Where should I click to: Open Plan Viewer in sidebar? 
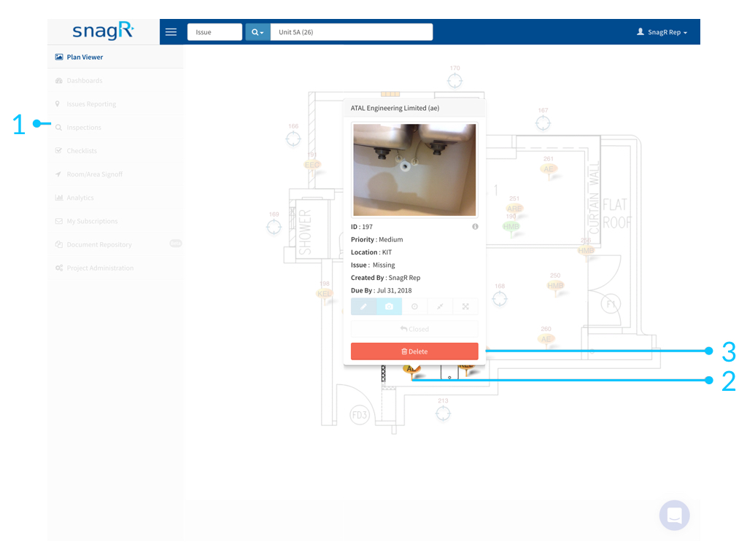point(115,57)
